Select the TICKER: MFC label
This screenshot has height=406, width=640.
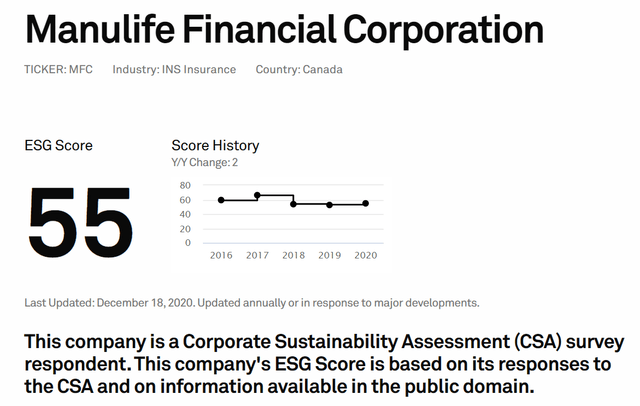[x=58, y=69]
